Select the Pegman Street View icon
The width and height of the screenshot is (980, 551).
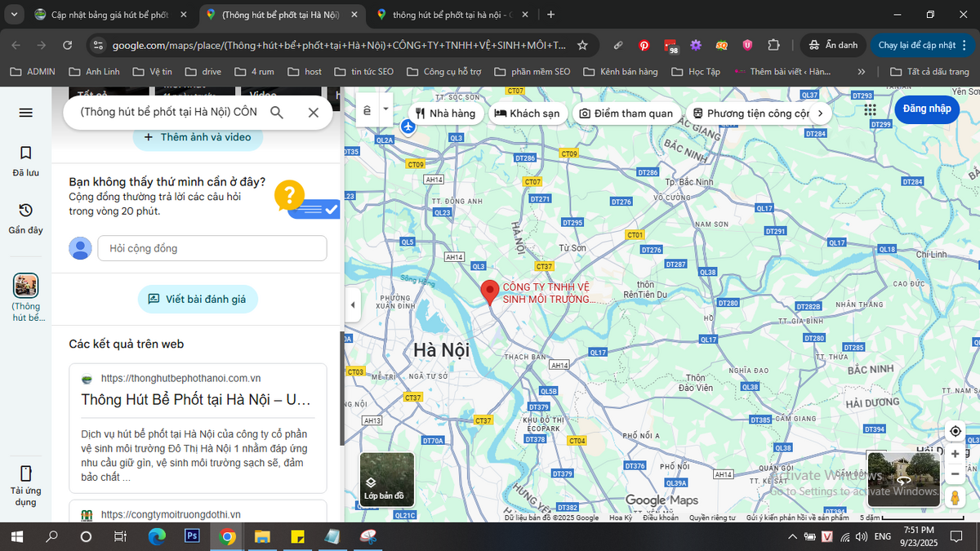click(x=955, y=498)
